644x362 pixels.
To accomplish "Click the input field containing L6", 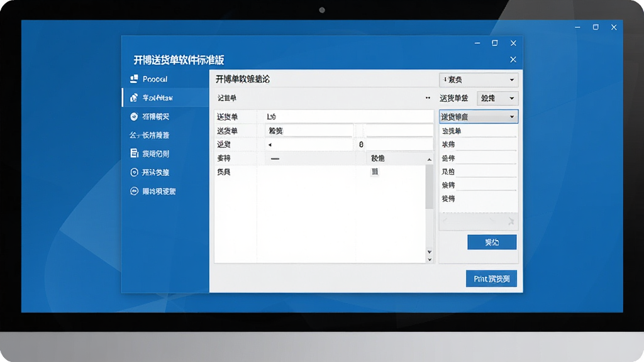I will pyautogui.click(x=348, y=116).
